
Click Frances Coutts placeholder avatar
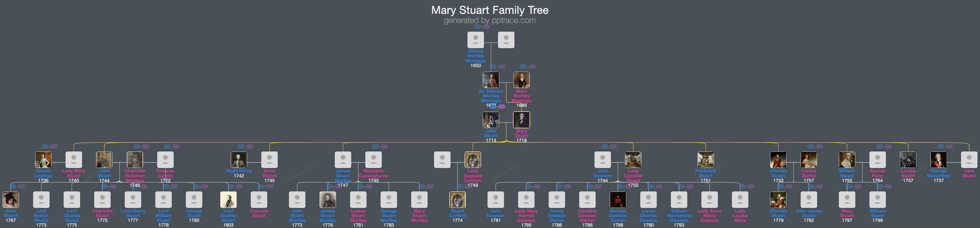(166, 160)
